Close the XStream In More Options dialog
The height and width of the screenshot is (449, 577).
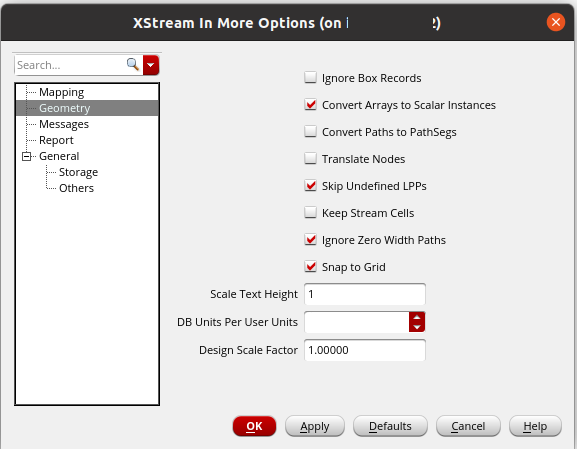click(x=556, y=22)
